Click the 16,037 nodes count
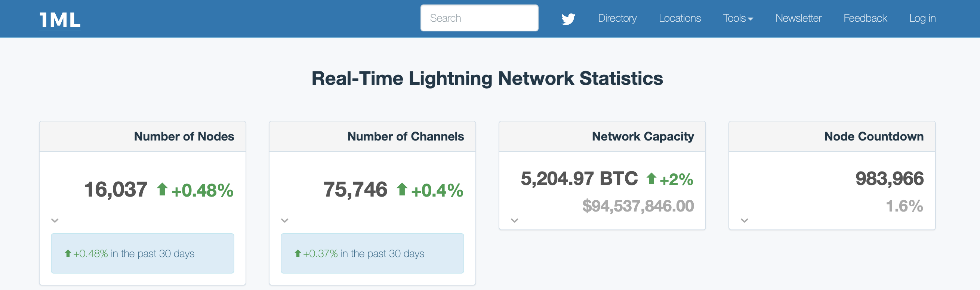This screenshot has width=980, height=290. pyautogui.click(x=115, y=189)
